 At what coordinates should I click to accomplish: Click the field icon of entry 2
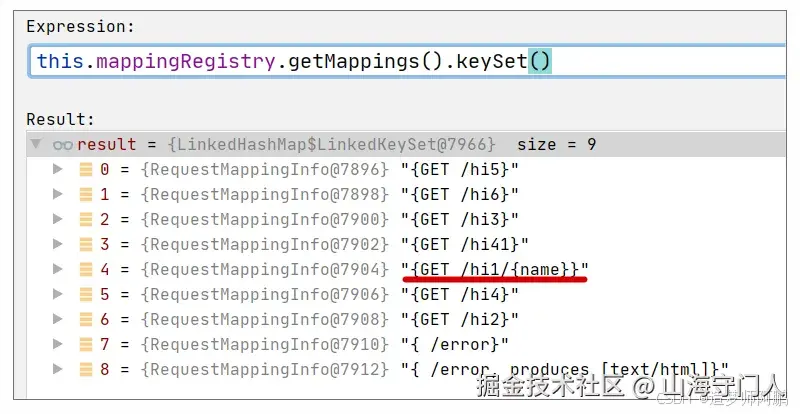pyautogui.click(x=86, y=219)
